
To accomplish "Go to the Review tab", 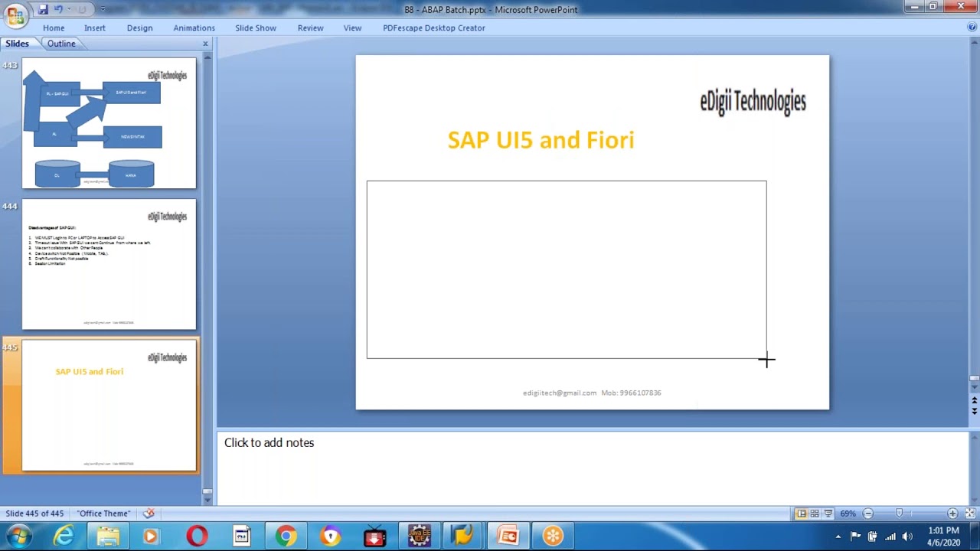I will [x=310, y=28].
